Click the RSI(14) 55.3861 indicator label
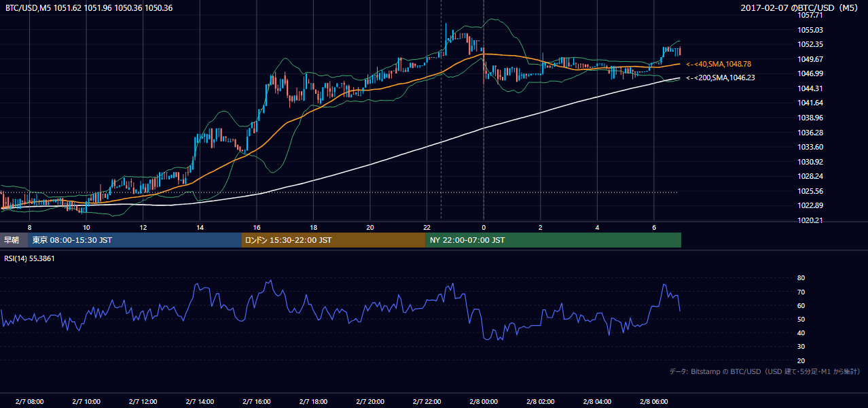 pyautogui.click(x=30, y=258)
